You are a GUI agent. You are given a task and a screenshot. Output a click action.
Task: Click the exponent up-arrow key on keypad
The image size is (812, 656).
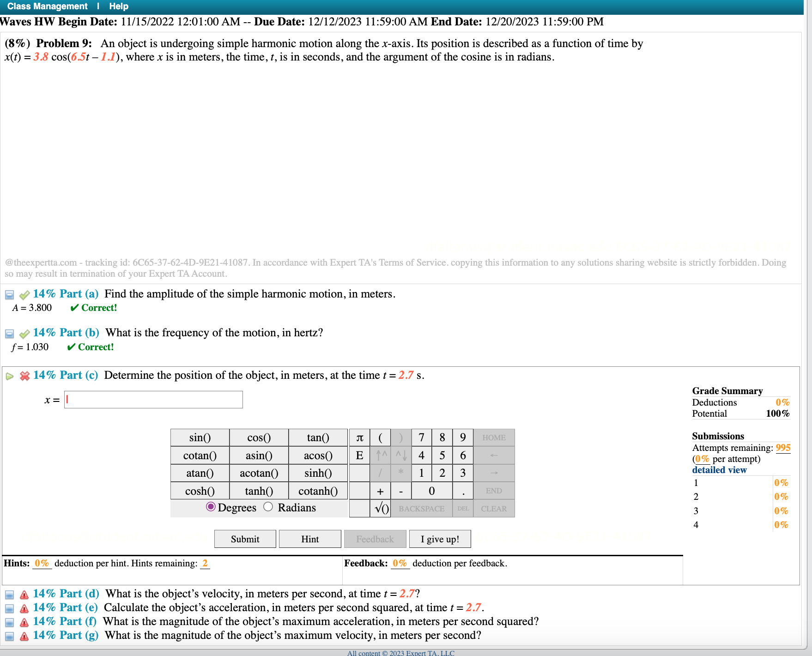(380, 455)
